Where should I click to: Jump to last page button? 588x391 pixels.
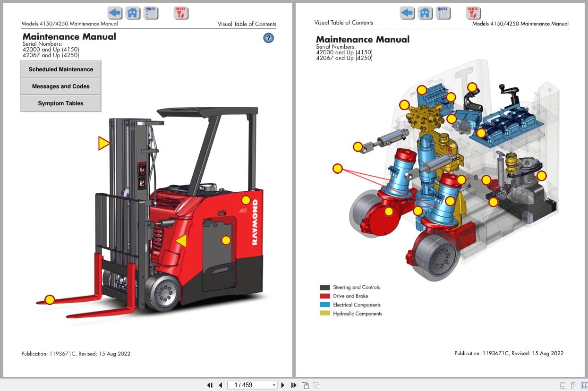[293, 385]
